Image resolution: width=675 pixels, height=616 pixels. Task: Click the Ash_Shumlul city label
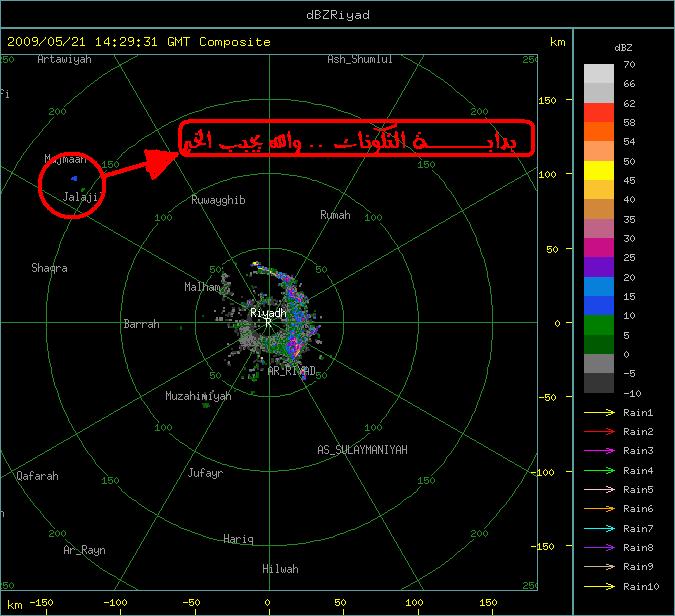point(360,59)
